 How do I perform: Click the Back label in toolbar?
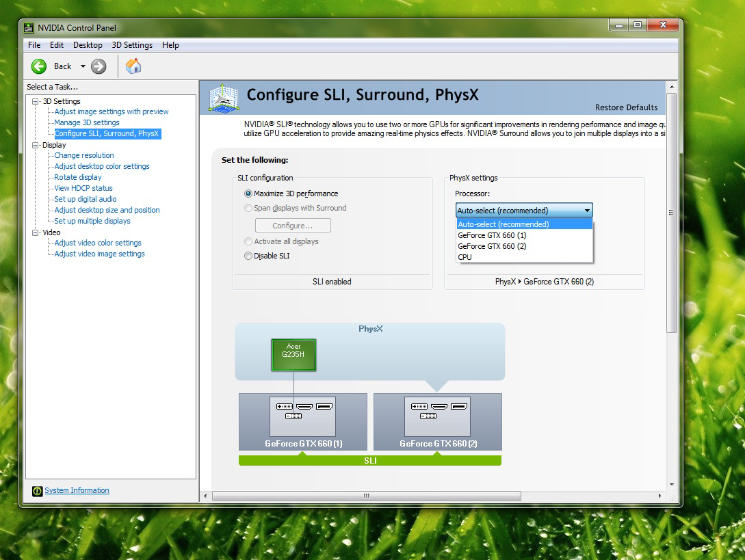63,66
